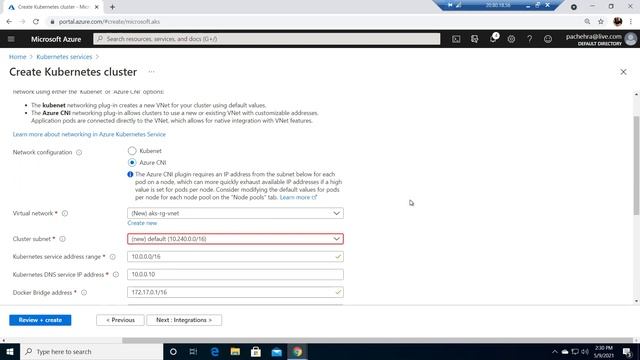Image resolution: width=640 pixels, height=360 pixels.
Task: Show hidden system tray icons
Action: pos(555,351)
